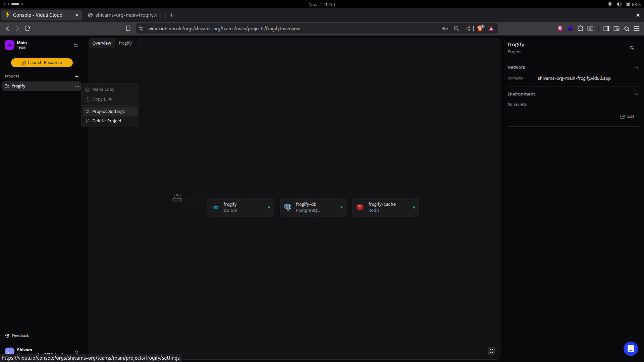644x362 pixels.
Task: Click the gateway router icon on canvas
Action: pyautogui.click(x=177, y=198)
